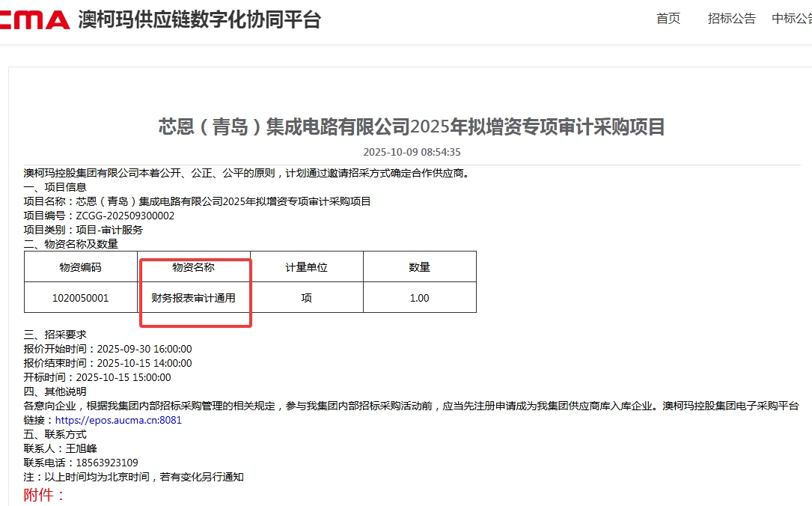812x506 pixels.
Task: Open the 首页 menu item
Action: 668,19
